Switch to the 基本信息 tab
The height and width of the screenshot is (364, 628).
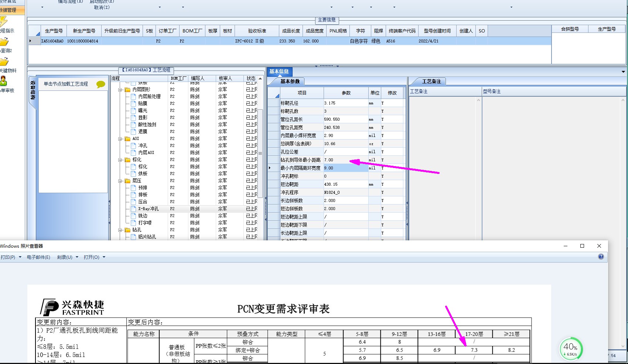pyautogui.click(x=279, y=72)
